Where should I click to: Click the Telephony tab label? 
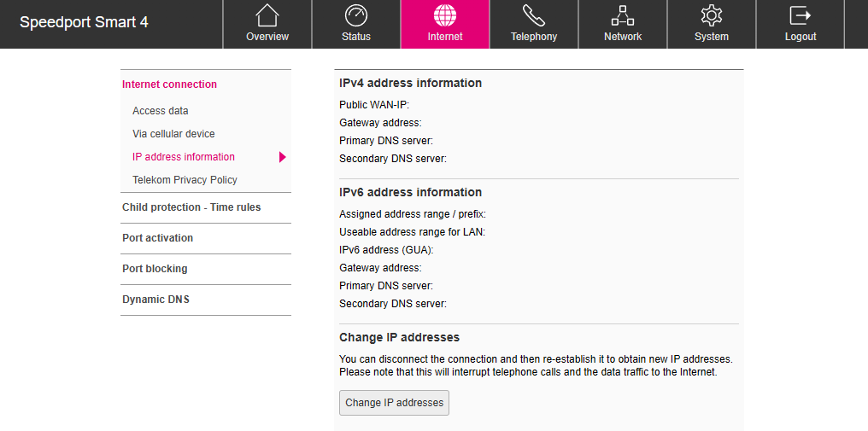click(534, 37)
